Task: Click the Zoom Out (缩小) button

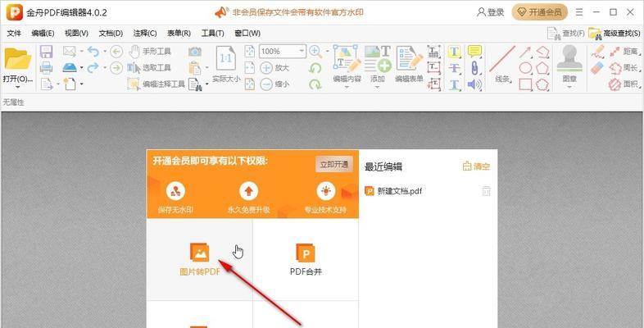Action: (x=274, y=84)
